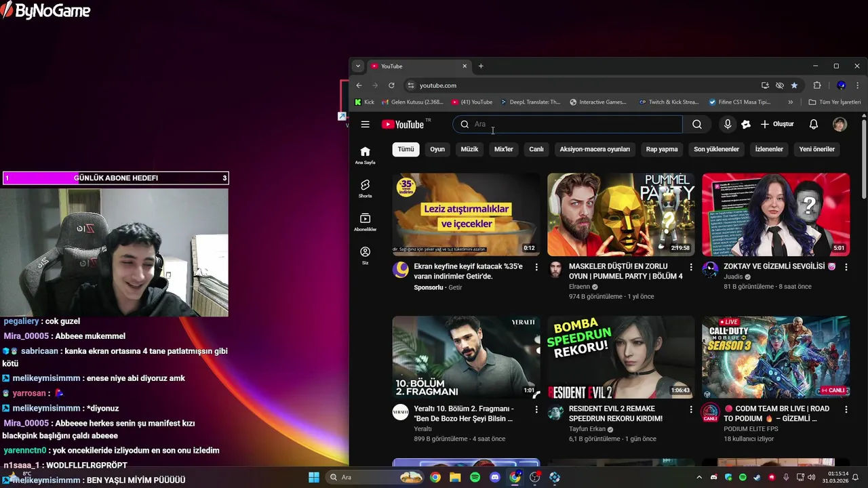Open the Siz section in sidebar
The height and width of the screenshot is (488, 868).
365,256
